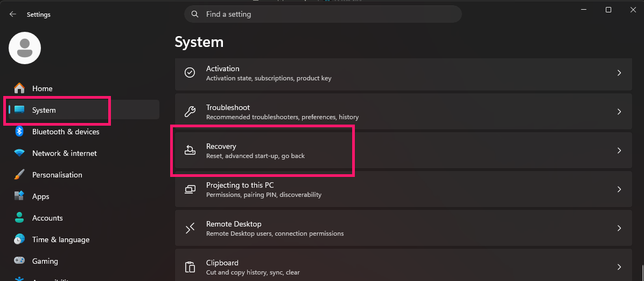Image resolution: width=644 pixels, height=281 pixels.
Task: Click the Clipboard icon
Action: pyautogui.click(x=190, y=267)
